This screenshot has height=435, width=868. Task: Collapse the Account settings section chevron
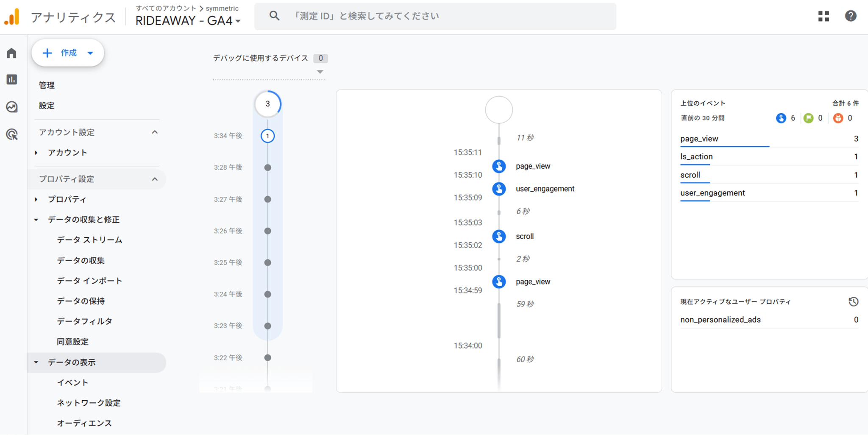155,132
